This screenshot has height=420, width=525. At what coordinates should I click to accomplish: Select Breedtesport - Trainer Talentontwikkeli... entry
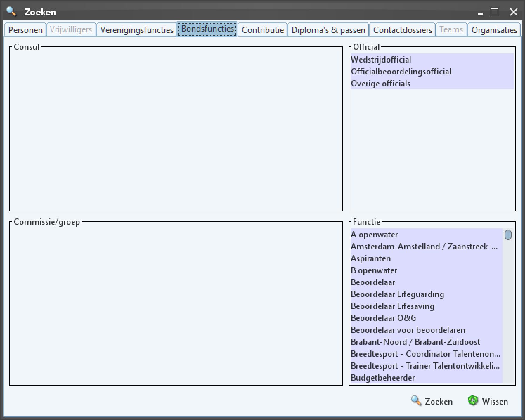click(x=426, y=366)
